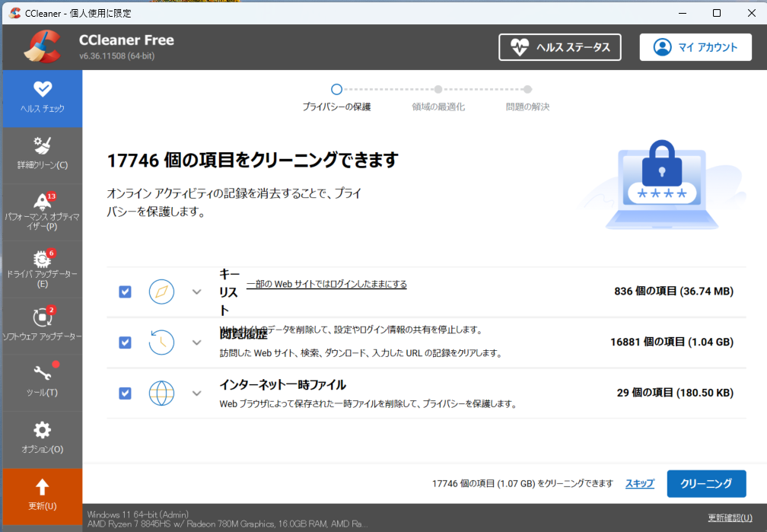Open ソフトウェア アップデーター in sidebar
This screenshot has height=532, width=767.
43,326
